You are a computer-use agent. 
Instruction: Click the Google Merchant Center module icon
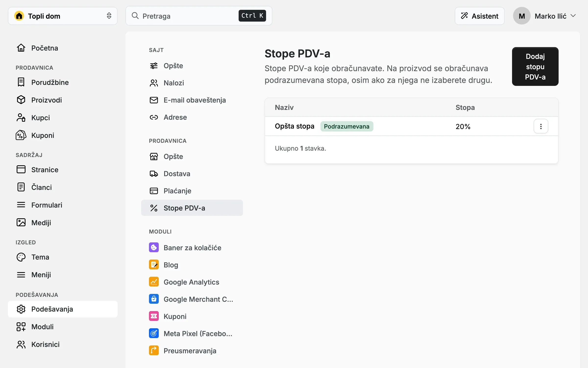point(154,299)
